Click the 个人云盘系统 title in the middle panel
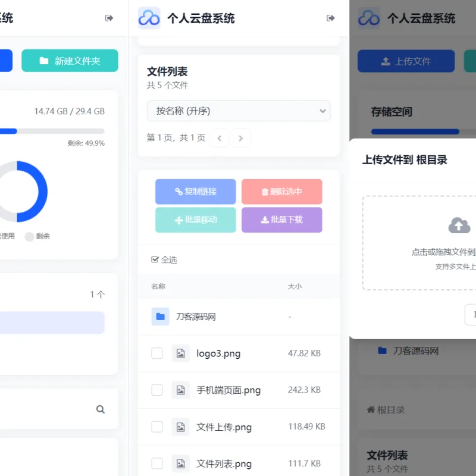 (x=201, y=18)
